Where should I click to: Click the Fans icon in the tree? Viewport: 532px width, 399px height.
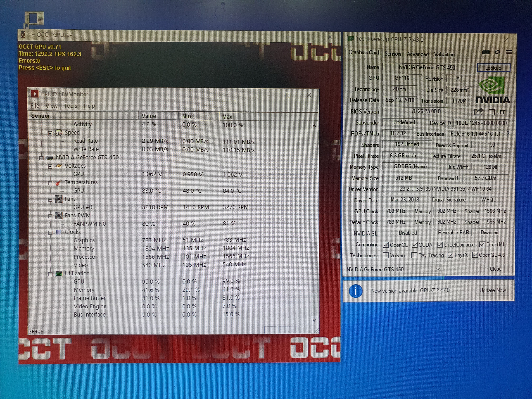click(58, 199)
